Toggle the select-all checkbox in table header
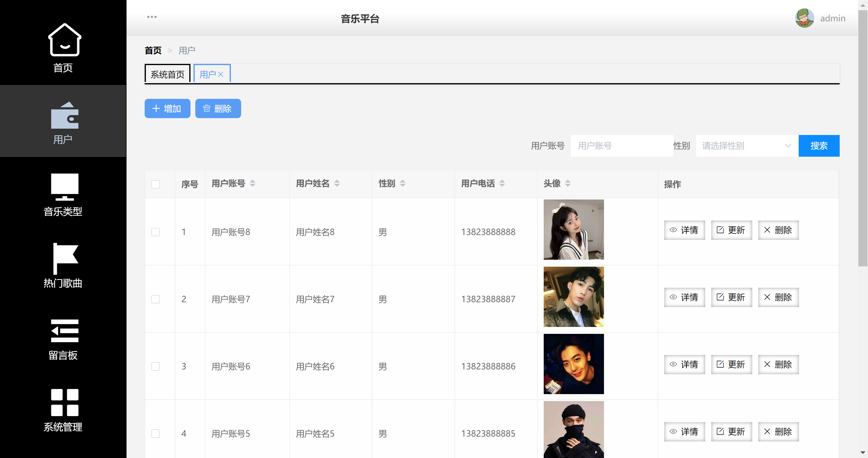Screen dimensions: 868x458 tap(155, 184)
